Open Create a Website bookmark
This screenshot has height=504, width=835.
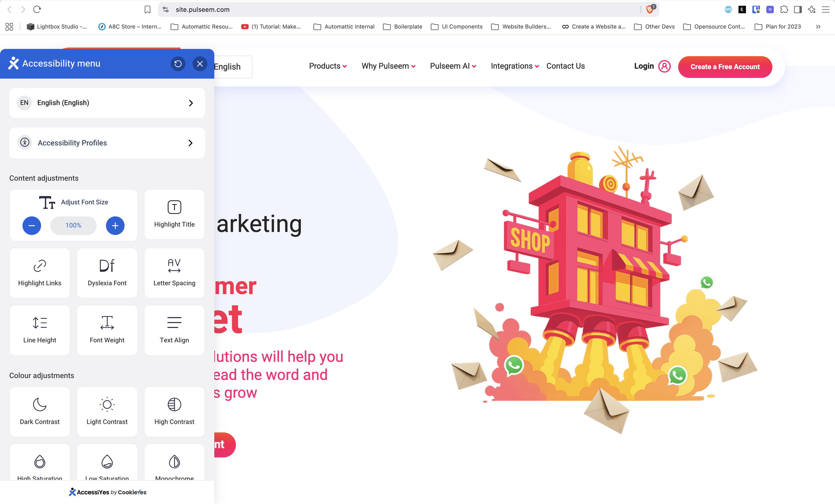(x=594, y=27)
